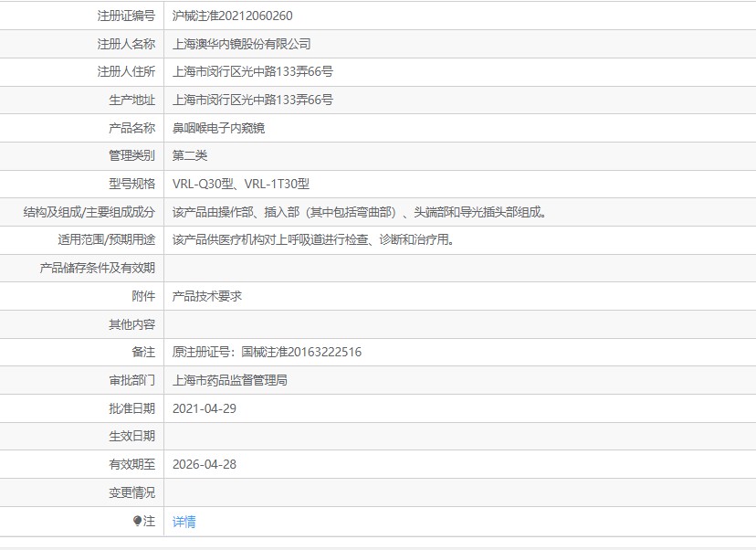Screen dimensions: 756x550
Task: Click the 审批部门 label
Action: pos(132,380)
